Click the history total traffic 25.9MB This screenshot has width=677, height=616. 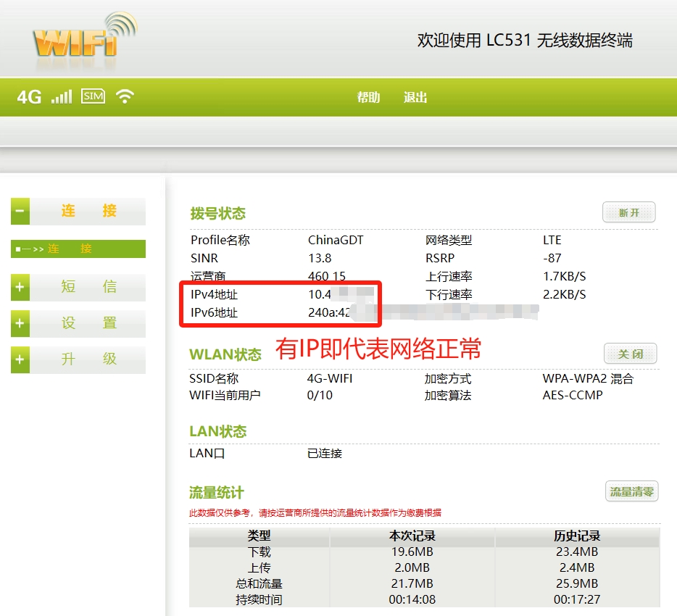[x=577, y=583]
